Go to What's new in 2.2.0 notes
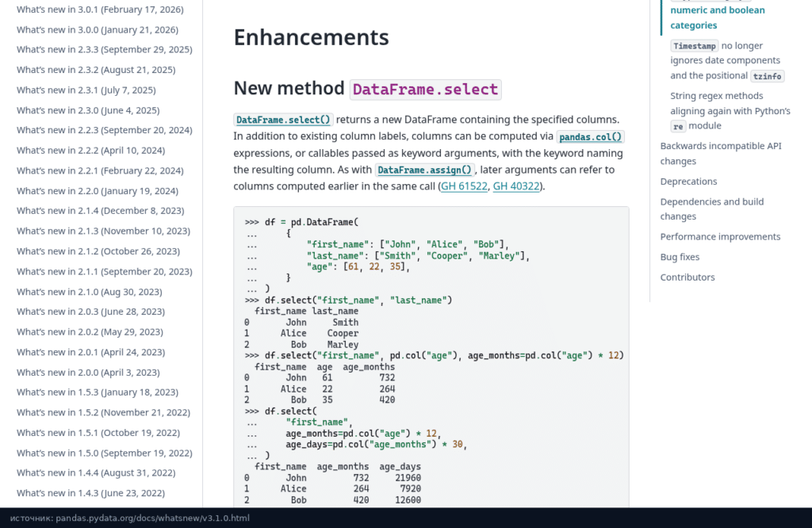The height and width of the screenshot is (528, 812). (x=98, y=191)
